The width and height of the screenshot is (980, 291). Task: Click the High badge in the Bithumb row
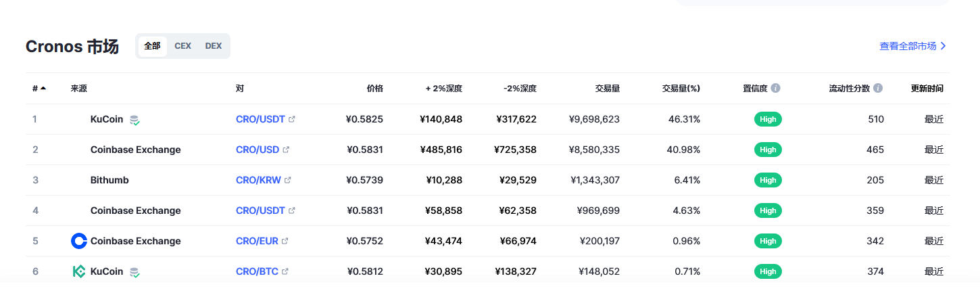point(768,180)
